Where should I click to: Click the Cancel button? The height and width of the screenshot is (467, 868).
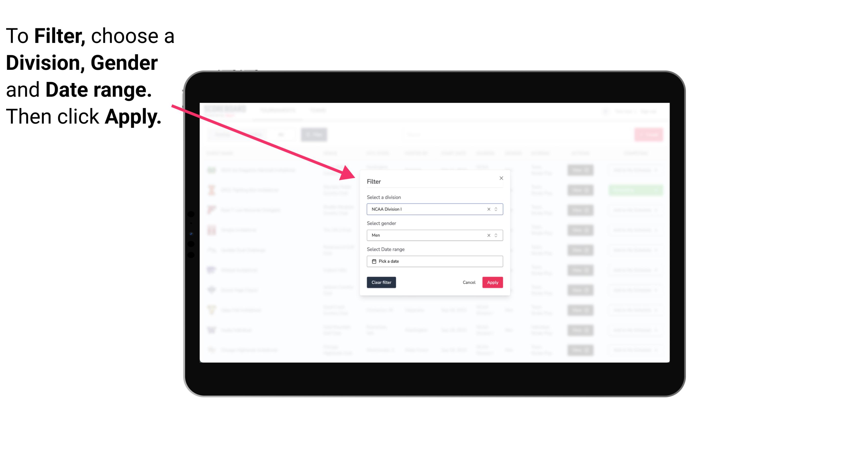point(469,283)
